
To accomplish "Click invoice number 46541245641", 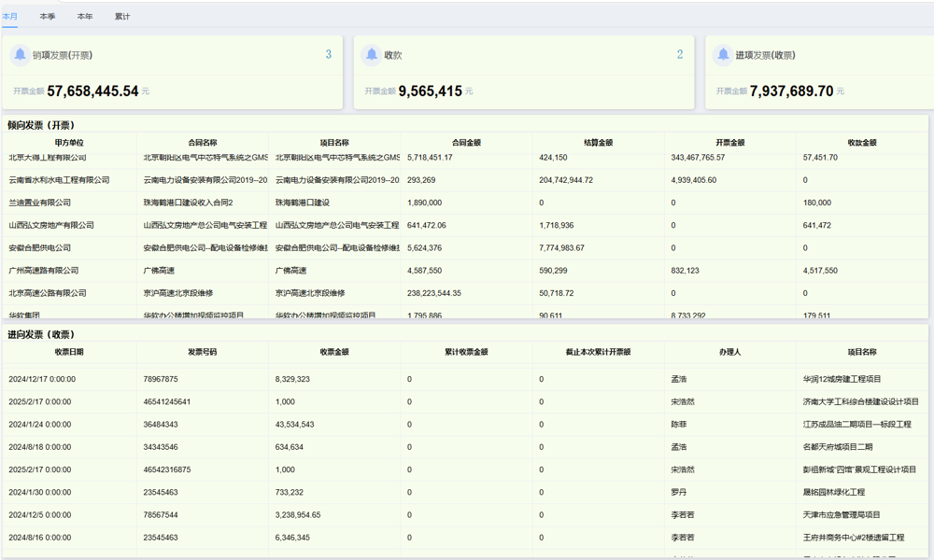I will tap(167, 402).
